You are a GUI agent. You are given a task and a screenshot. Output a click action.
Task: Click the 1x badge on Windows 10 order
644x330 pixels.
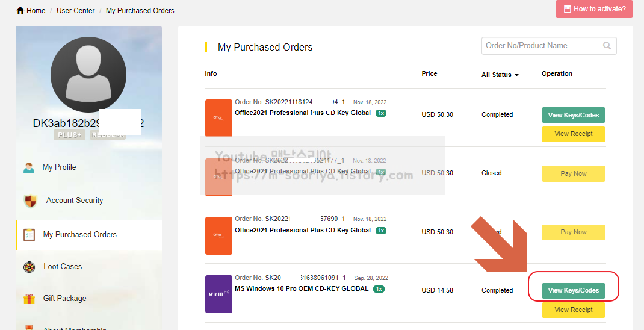379,289
